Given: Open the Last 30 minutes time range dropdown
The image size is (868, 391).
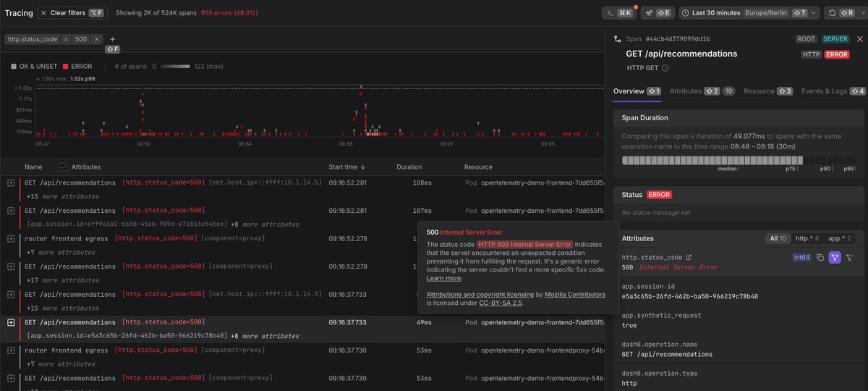Looking at the screenshot, I should (749, 13).
